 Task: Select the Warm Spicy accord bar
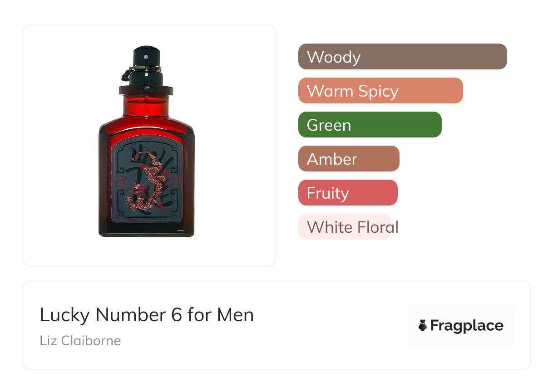pos(380,91)
